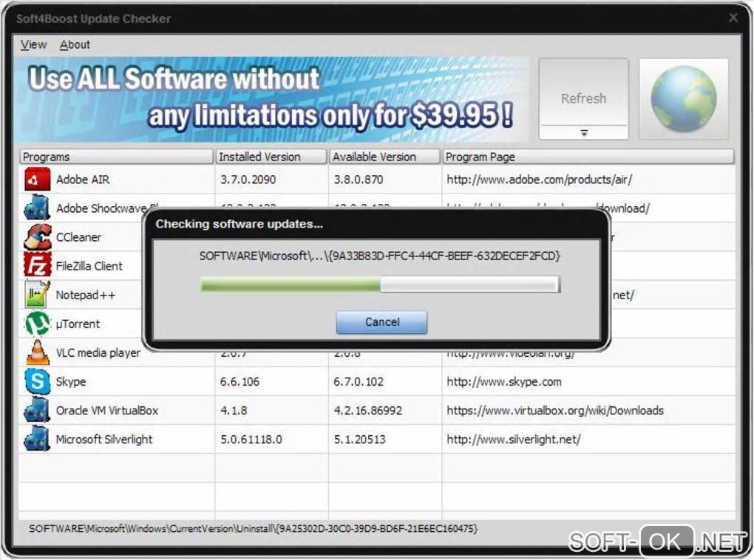The image size is (754, 560).
Task: Click the update check progress bar
Action: tap(380, 284)
